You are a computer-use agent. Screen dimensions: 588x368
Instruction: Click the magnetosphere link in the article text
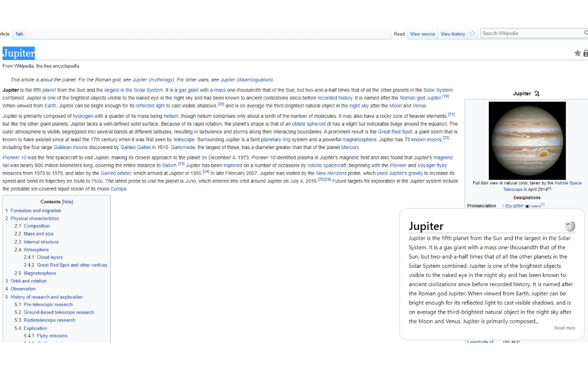point(359,140)
